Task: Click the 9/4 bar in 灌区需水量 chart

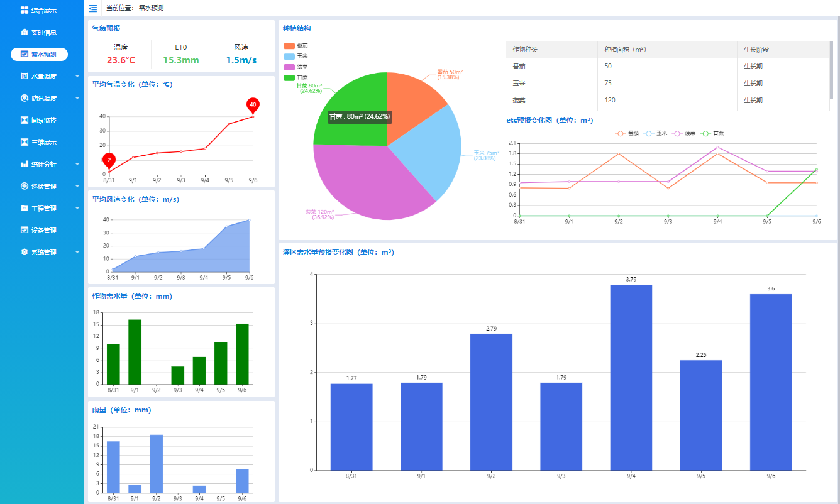Action: [631, 378]
